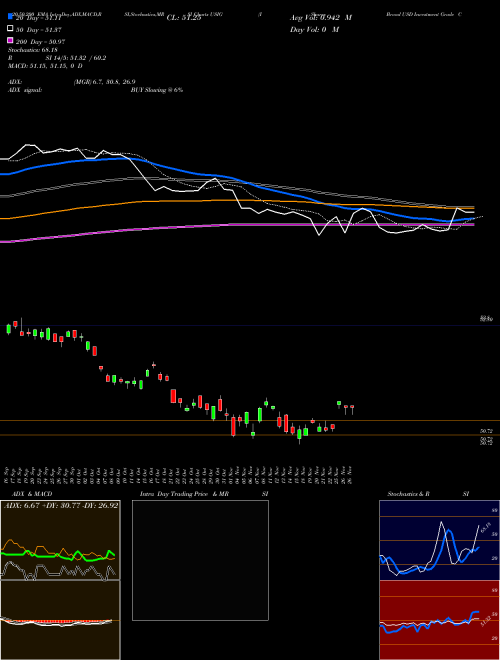Image resolution: width=500 pixels, height=660 pixels.
Task: Click the 68.18 value on Stochastics chart
Action: tap(486, 528)
